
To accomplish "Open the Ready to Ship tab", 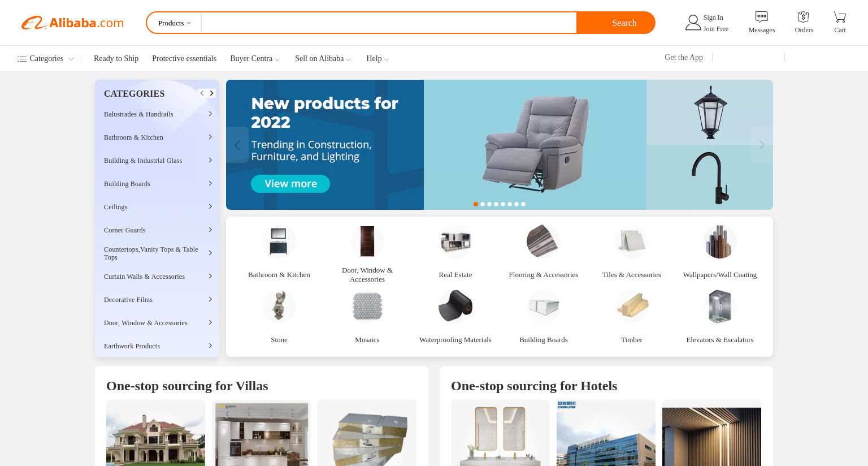I will click(116, 59).
